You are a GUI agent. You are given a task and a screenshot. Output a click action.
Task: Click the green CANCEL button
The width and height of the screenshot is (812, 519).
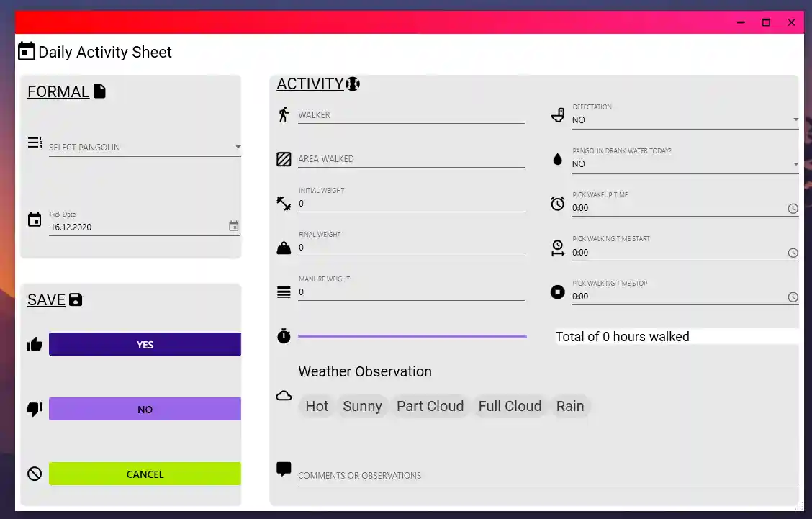(145, 474)
